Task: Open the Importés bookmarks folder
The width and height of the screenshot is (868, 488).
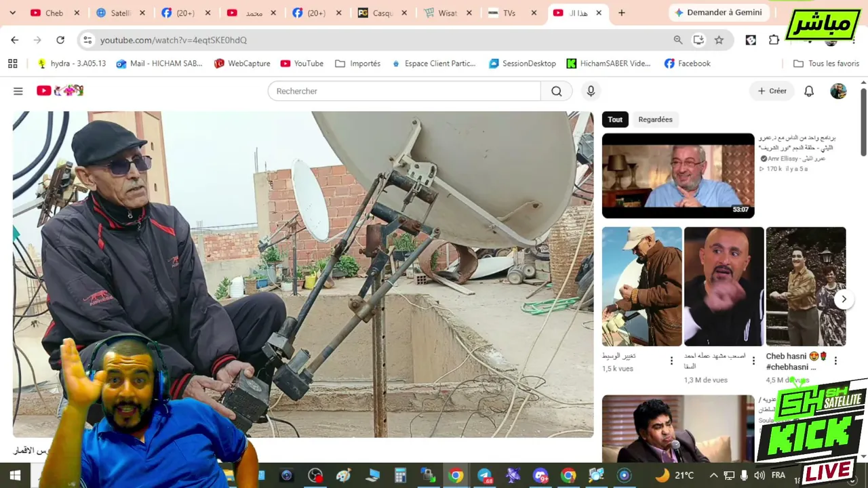Action: coord(357,64)
